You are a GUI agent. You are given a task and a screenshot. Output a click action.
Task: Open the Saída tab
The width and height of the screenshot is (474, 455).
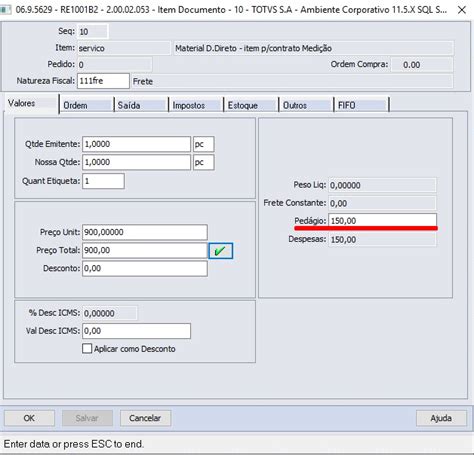tap(141, 105)
